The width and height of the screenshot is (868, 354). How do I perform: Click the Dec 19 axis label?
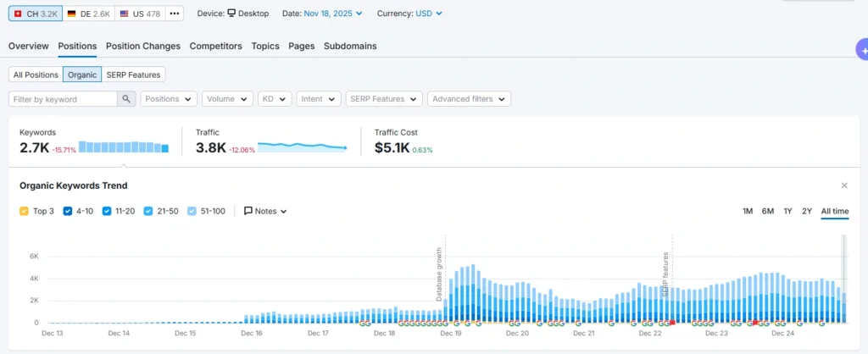coord(451,334)
